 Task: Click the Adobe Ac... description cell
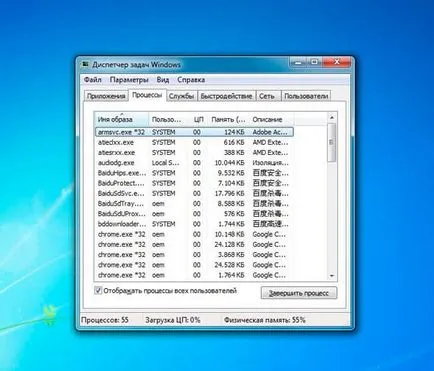[270, 132]
